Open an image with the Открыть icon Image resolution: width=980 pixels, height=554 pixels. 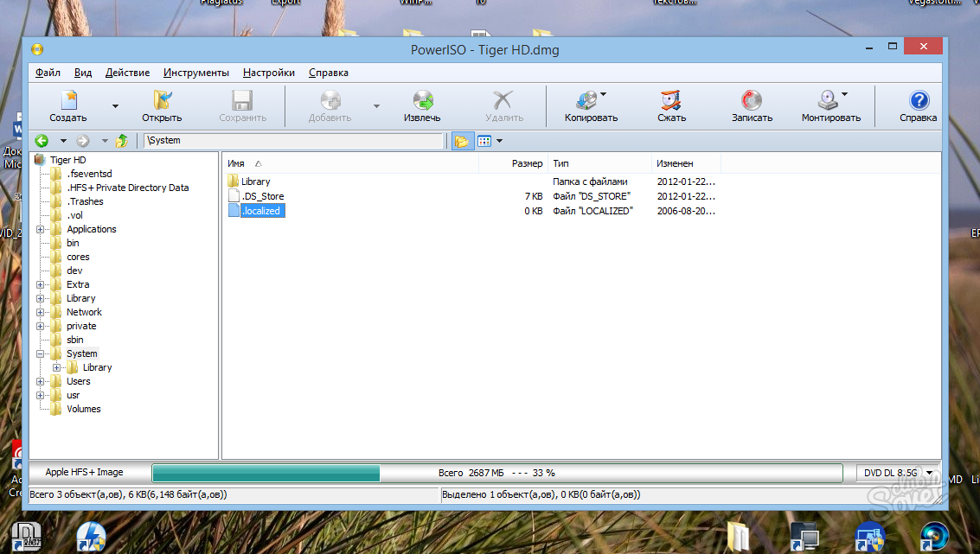(x=162, y=100)
